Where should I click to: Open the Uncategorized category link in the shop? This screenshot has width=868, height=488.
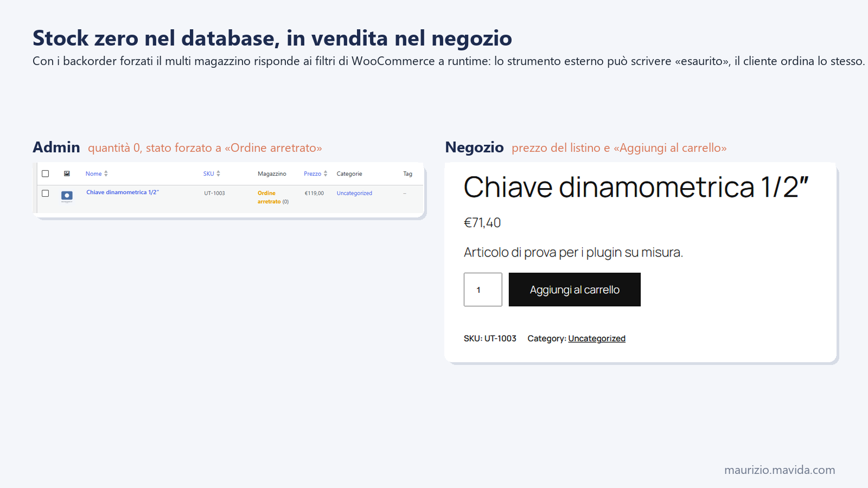[597, 338]
